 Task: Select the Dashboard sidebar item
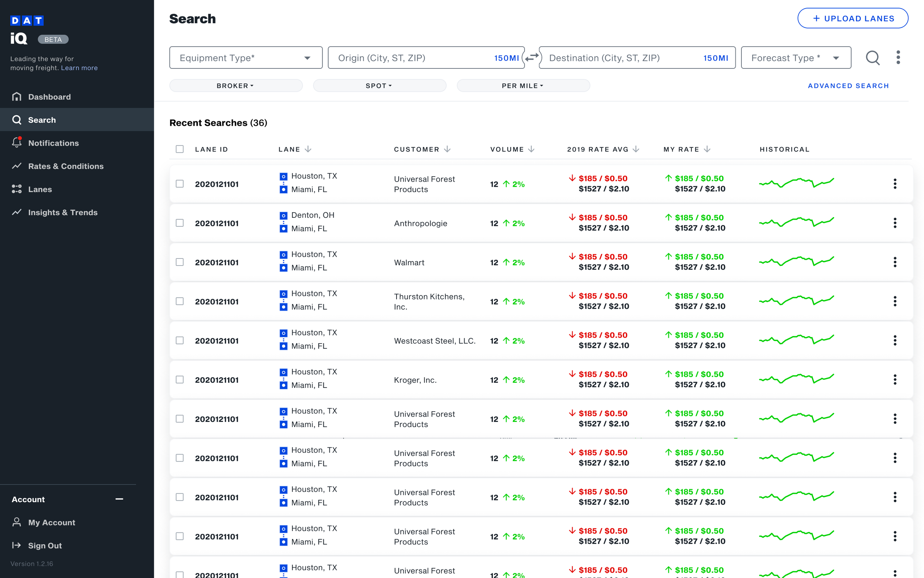(x=50, y=96)
